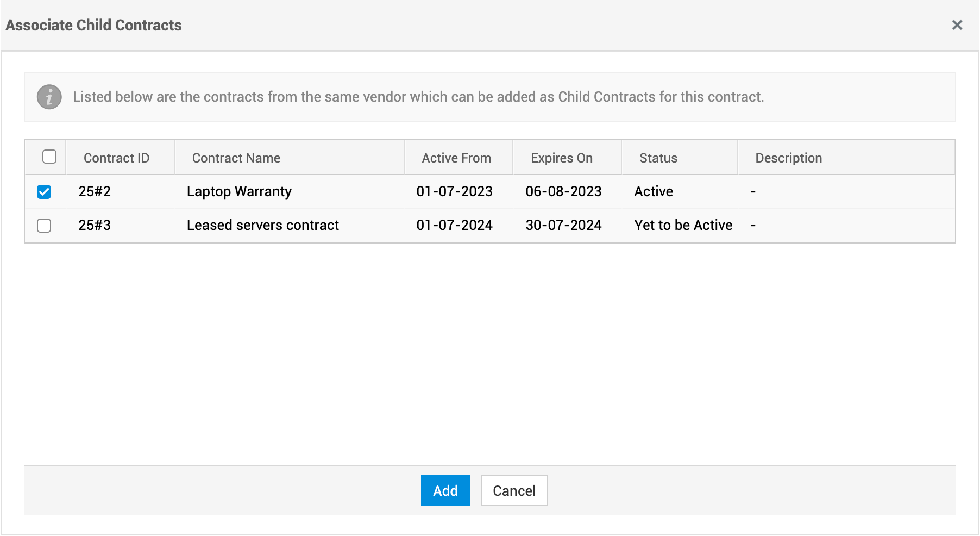
Task: Close the Associate Child Contracts dialog
Action: (957, 25)
